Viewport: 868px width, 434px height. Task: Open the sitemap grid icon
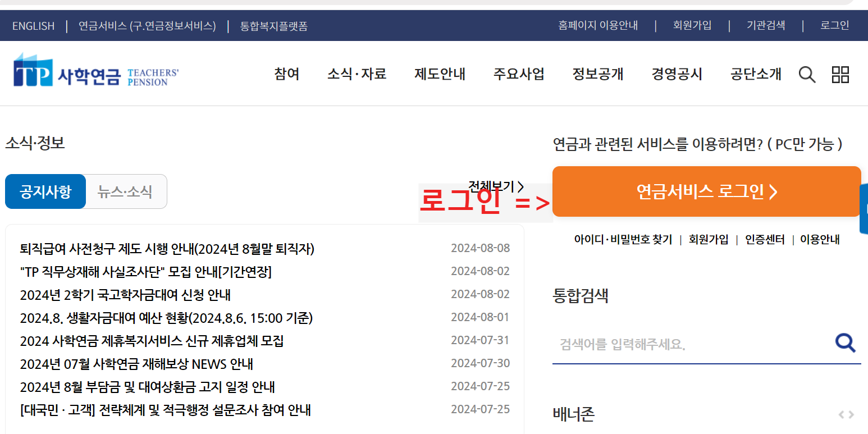840,74
